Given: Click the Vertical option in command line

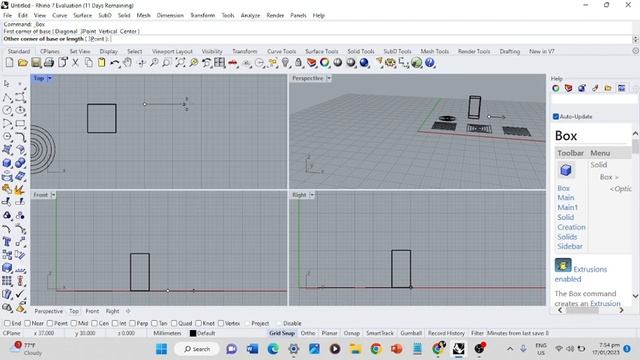Looking at the screenshot, I should tap(108, 31).
